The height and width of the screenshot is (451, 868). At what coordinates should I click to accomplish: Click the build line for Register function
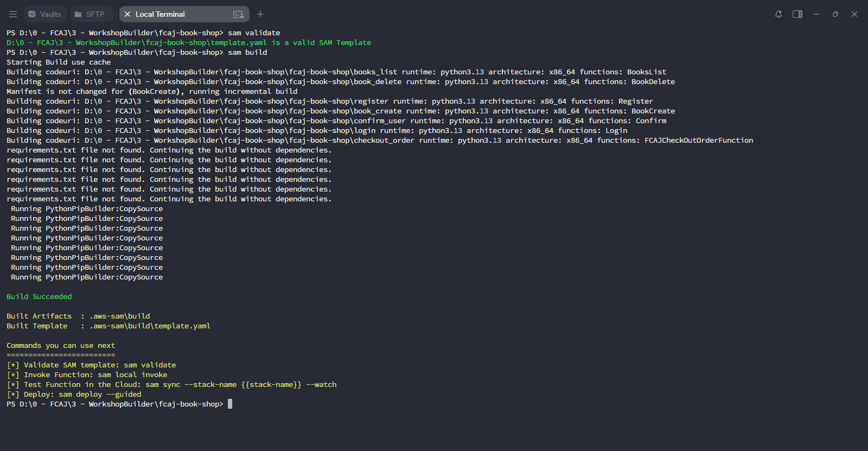[330, 101]
